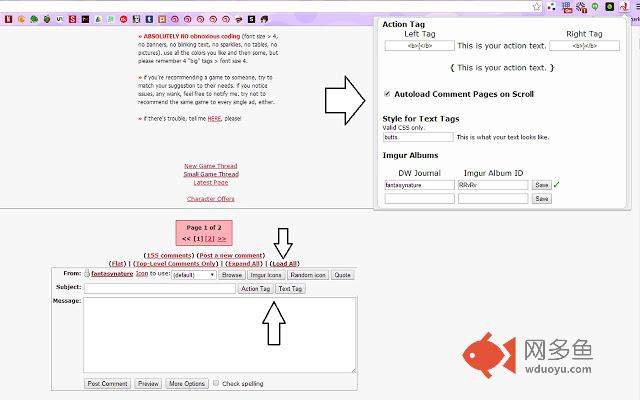Screen dimensions: 640x400
Task: Click the Text Tag button
Action: (x=290, y=289)
